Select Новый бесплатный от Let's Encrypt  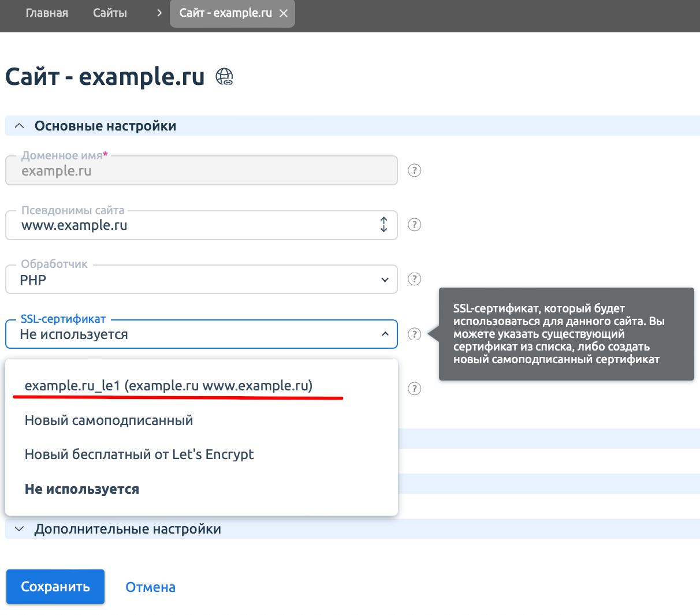pyautogui.click(x=202, y=454)
